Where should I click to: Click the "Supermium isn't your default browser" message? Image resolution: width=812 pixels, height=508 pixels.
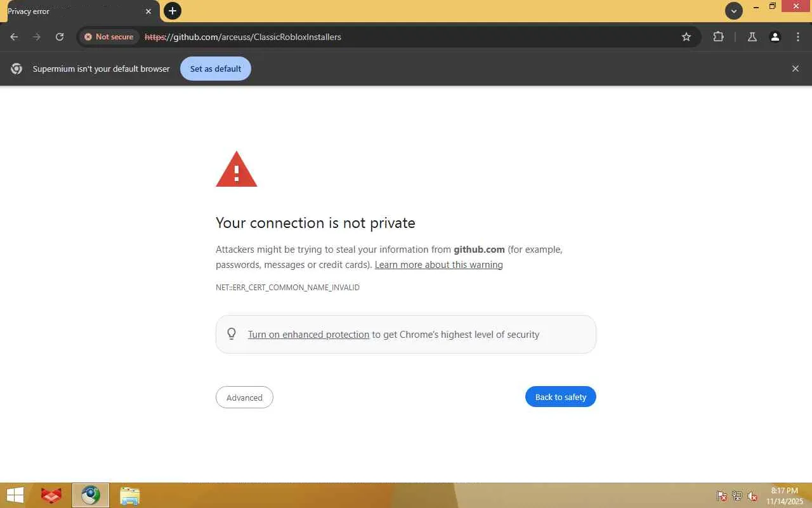[101, 69]
